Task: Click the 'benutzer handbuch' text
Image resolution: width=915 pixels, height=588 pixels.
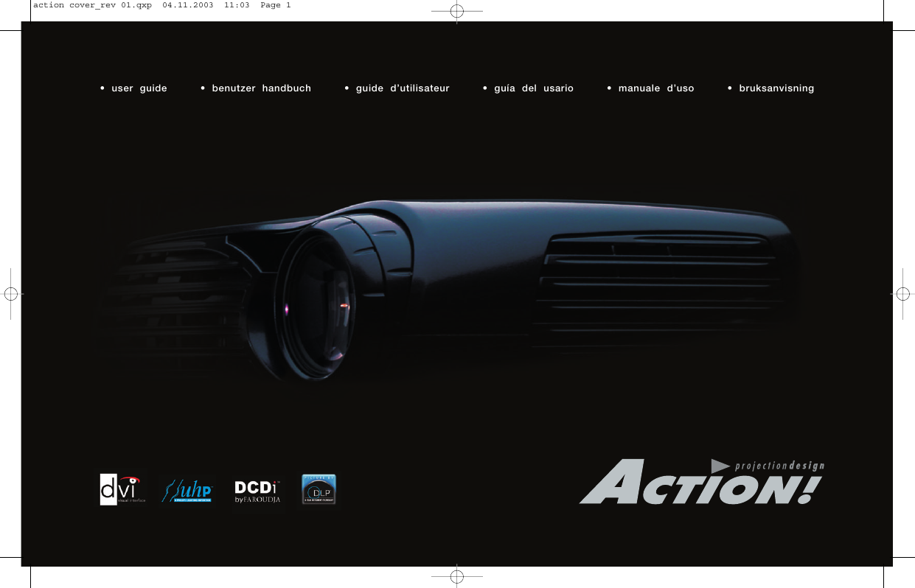Action: pos(262,88)
